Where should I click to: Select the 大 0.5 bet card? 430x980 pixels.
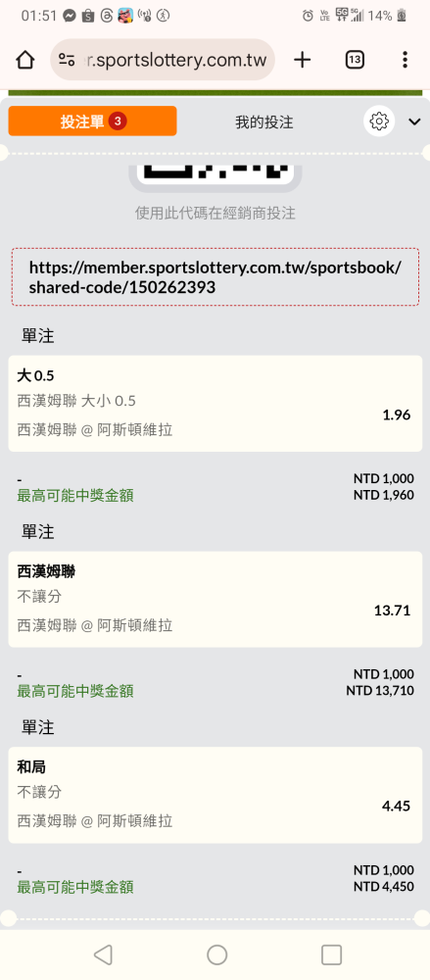[215, 403]
